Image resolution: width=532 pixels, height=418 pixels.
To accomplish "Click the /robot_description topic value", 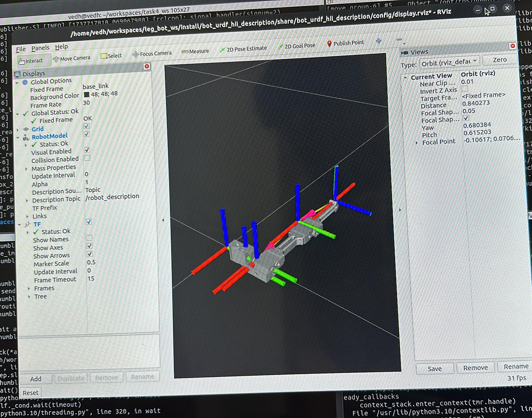I will pos(112,197).
